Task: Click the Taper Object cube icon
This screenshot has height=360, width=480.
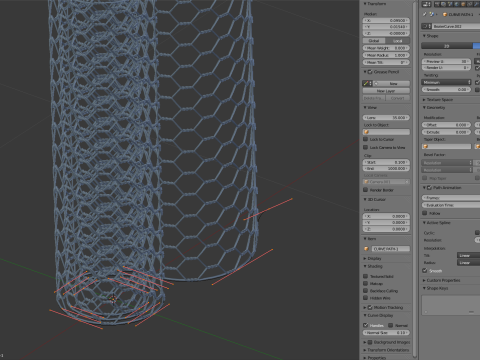Action: coord(426,146)
